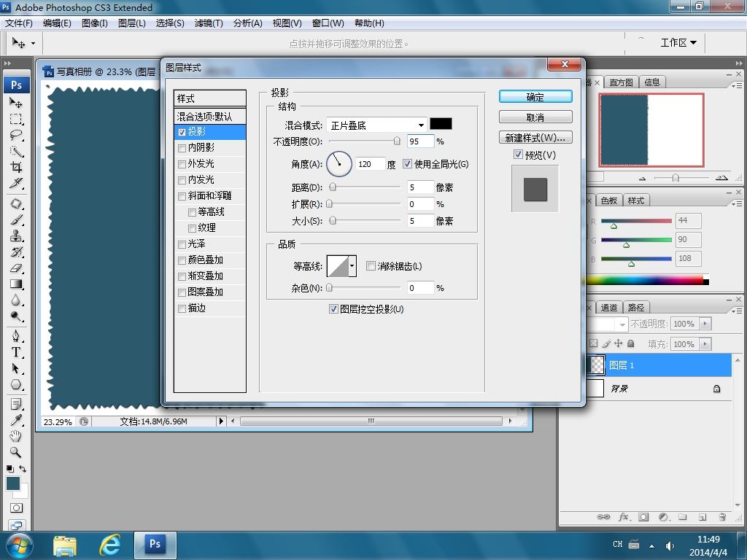The width and height of the screenshot is (747, 560).
Task: Click the 距离 distance value field
Action: pos(421,187)
